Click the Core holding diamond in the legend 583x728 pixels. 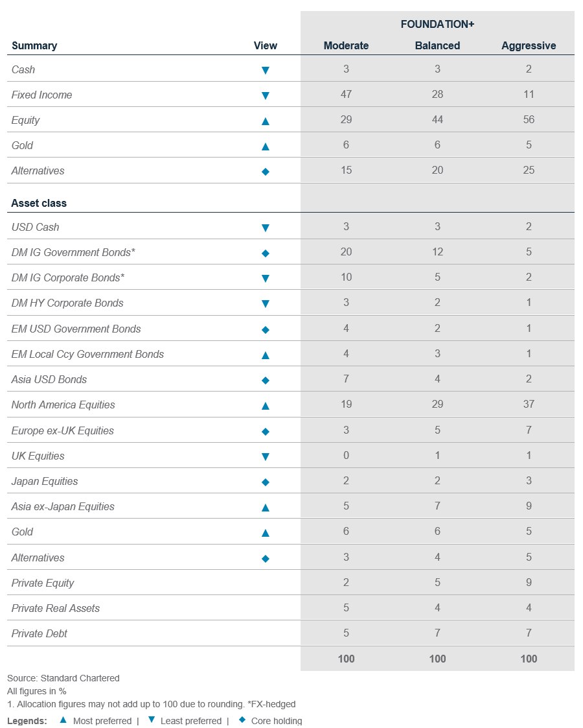pos(241,720)
